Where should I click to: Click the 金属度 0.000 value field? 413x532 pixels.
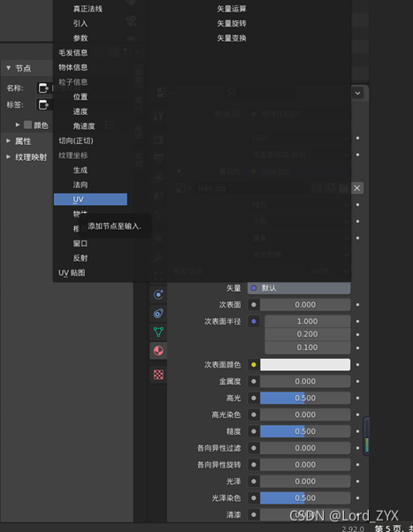(305, 382)
